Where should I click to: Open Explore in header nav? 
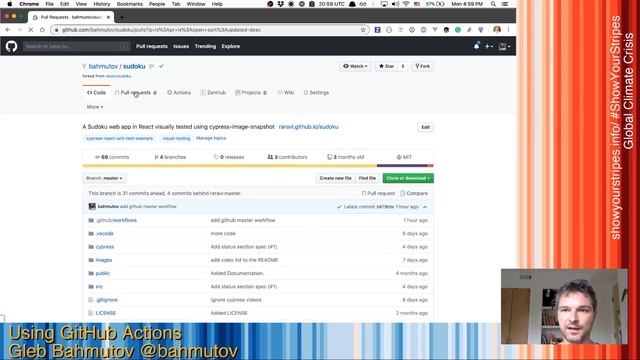click(x=231, y=47)
